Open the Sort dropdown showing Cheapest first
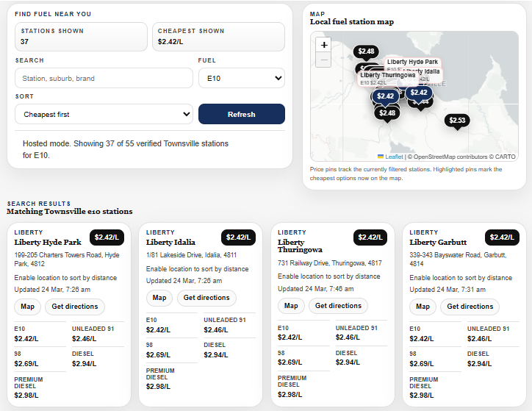This screenshot has height=411, width=532. (104, 114)
